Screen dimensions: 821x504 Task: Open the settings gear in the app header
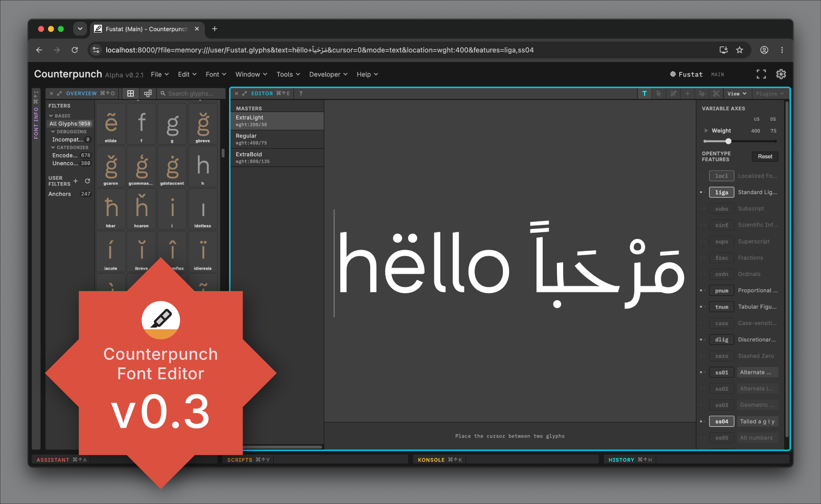781,74
